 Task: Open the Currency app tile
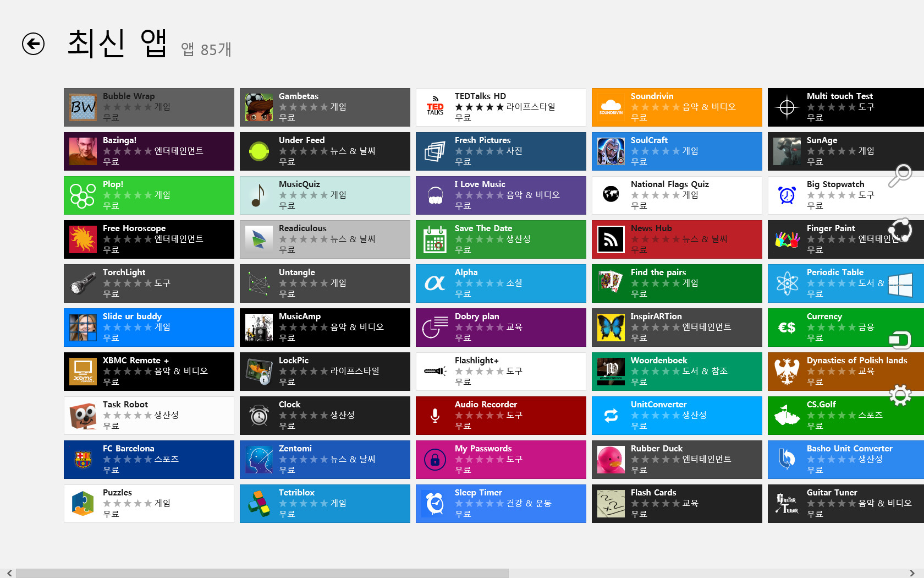pyautogui.click(x=846, y=328)
